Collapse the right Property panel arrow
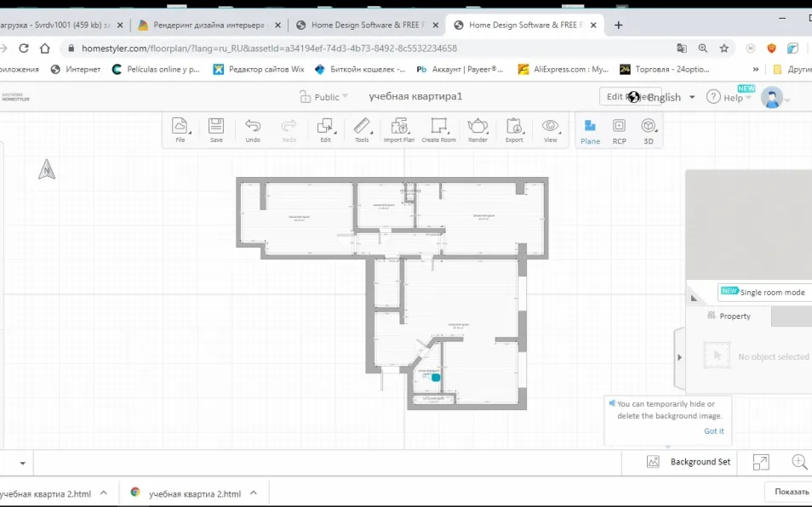Screen dimensions: 812x507 pos(679,357)
